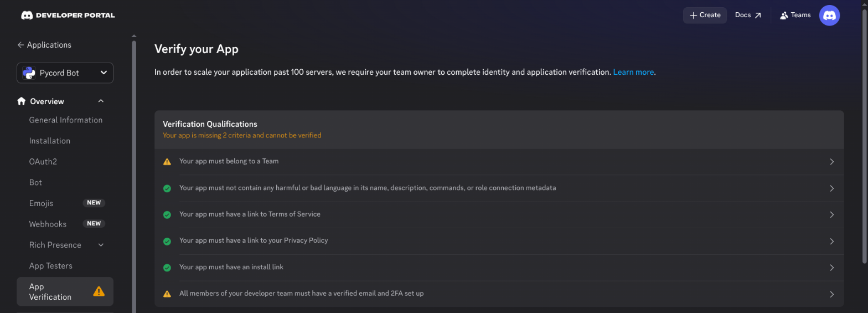
Task: Click the 'must not contain any harmful' text
Action: [x=368, y=188]
